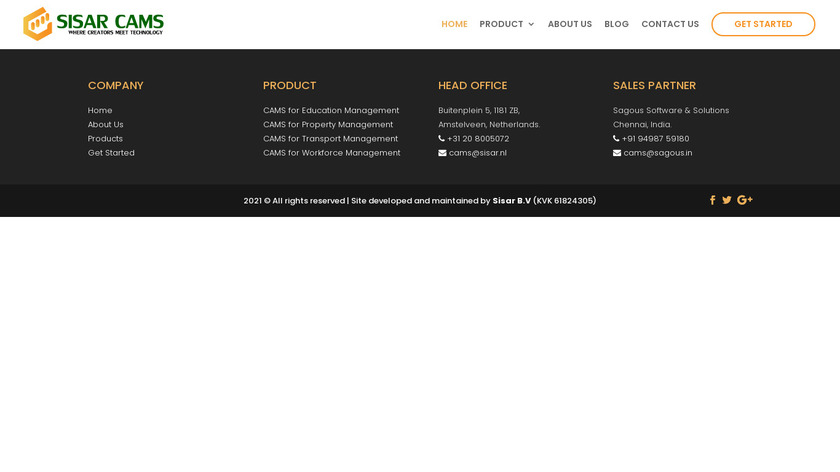The width and height of the screenshot is (840, 472).
Task: Click the Sagous Software & Solutions text
Action: [x=671, y=110]
